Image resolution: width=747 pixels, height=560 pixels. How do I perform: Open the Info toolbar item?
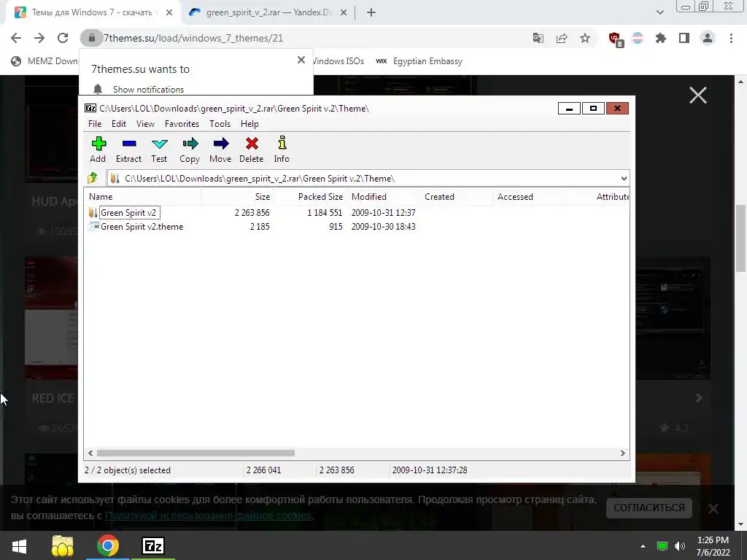coord(282,149)
